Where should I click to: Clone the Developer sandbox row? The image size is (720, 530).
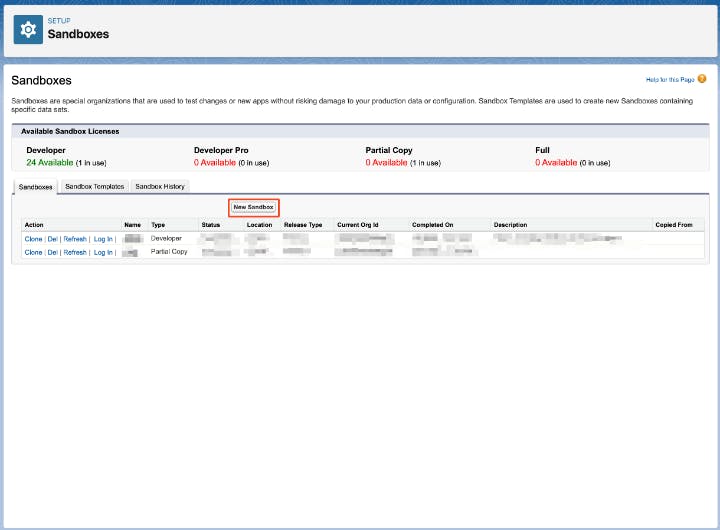tap(34, 239)
